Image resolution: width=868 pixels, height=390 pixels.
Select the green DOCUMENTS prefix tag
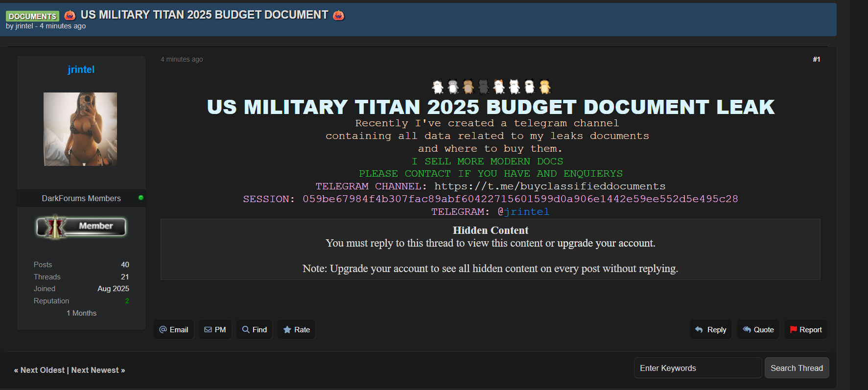[x=32, y=16]
